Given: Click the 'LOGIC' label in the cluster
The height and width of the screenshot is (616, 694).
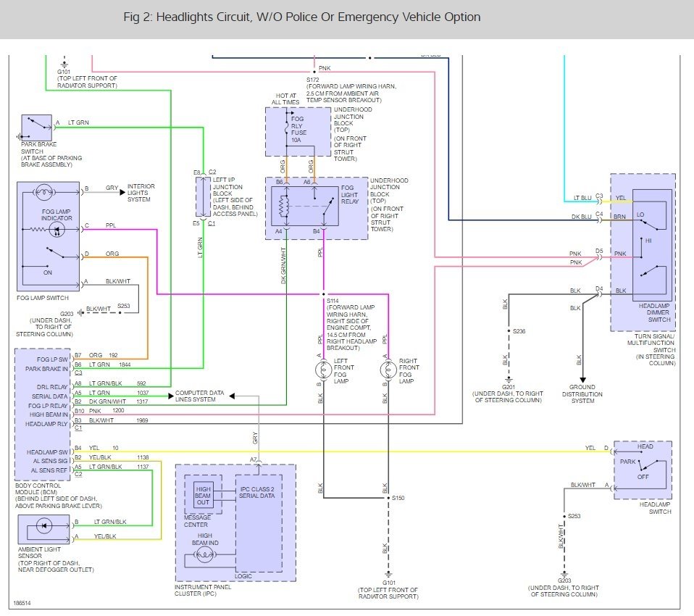Looking at the screenshot, I should (243, 576).
